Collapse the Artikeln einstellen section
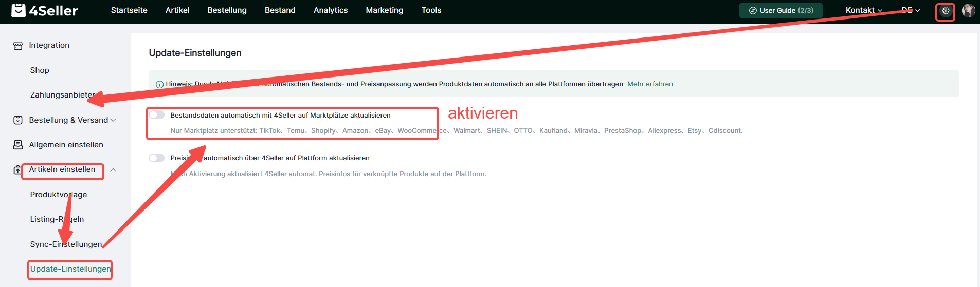Viewport: 980px width, 287px height. coord(113,170)
